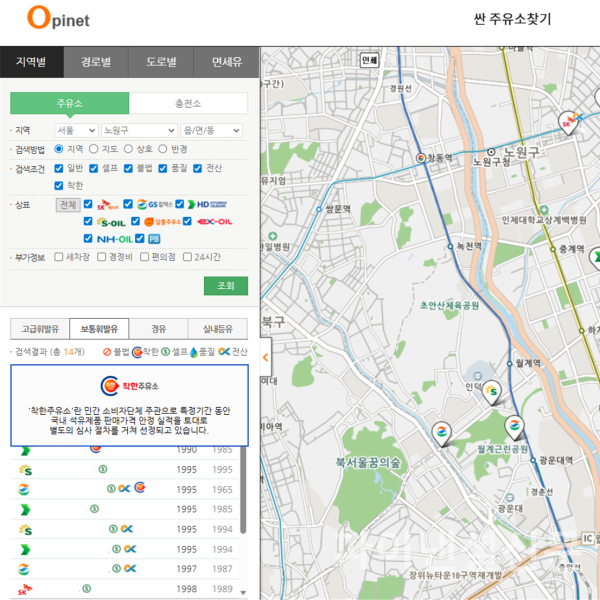Select the 지역 search method radio
This screenshot has height=600, width=600.
(x=59, y=148)
